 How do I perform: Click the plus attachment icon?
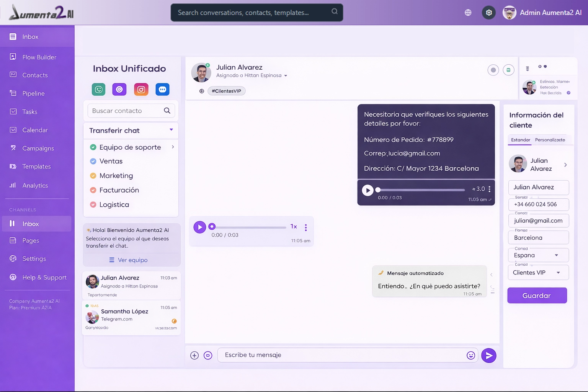click(194, 356)
